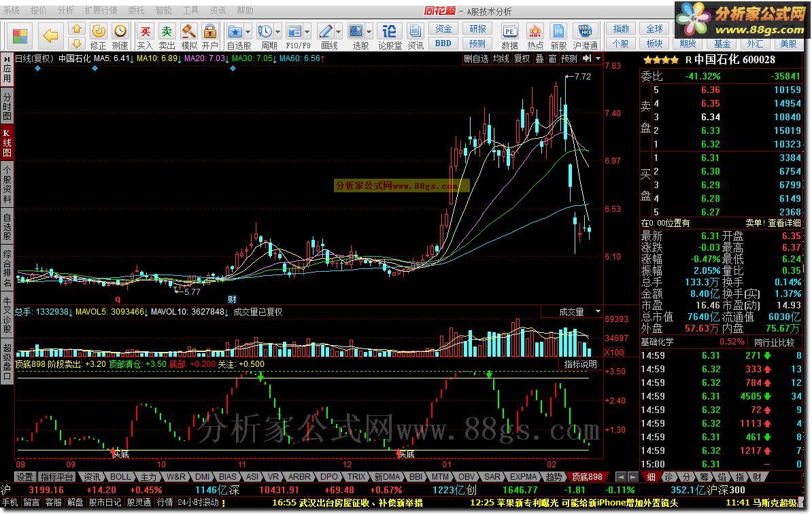Click the up arrow page icon
The image size is (812, 515).
(x=77, y=29)
